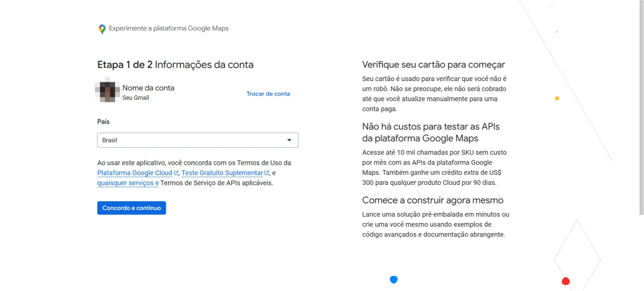The height and width of the screenshot is (291, 644).
Task: Follow the quaisquer serviços e link
Action: 128,183
